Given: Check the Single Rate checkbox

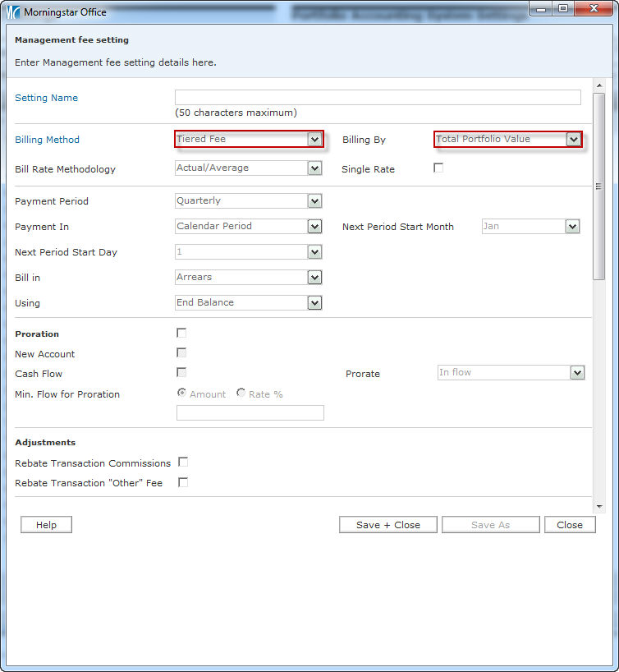Looking at the screenshot, I should point(438,168).
